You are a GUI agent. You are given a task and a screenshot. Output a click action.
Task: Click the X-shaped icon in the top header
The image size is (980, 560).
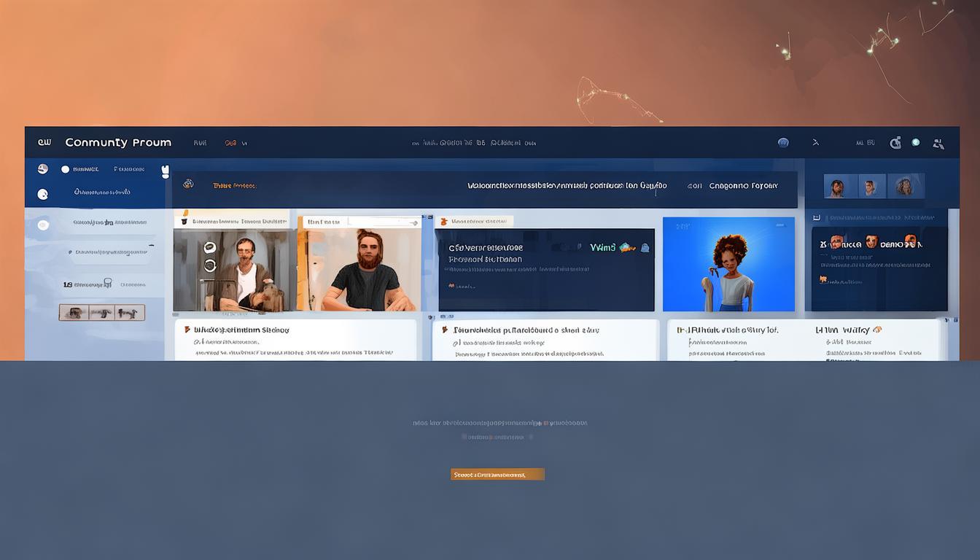point(816,143)
